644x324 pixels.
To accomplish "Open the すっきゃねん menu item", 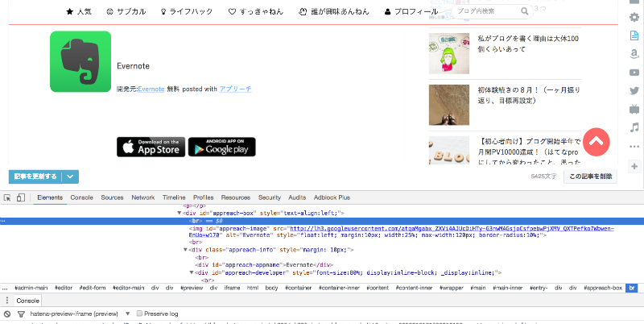I will (x=256, y=11).
